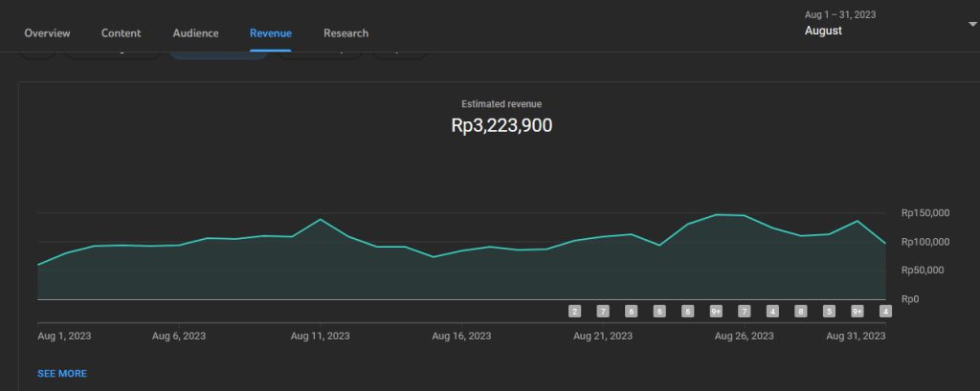
Task: Click the "8" published-videos marker
Action: point(801,311)
